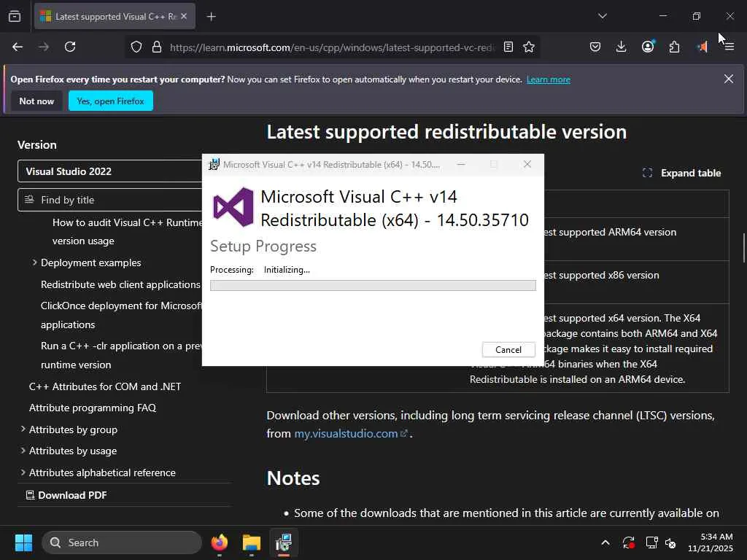This screenshot has height=560, width=747.
Task: Click the network display tray icon
Action: [x=651, y=542]
